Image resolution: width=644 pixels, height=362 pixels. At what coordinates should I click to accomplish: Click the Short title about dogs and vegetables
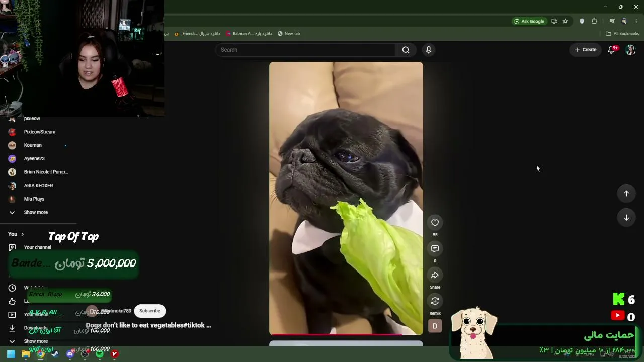148,325
